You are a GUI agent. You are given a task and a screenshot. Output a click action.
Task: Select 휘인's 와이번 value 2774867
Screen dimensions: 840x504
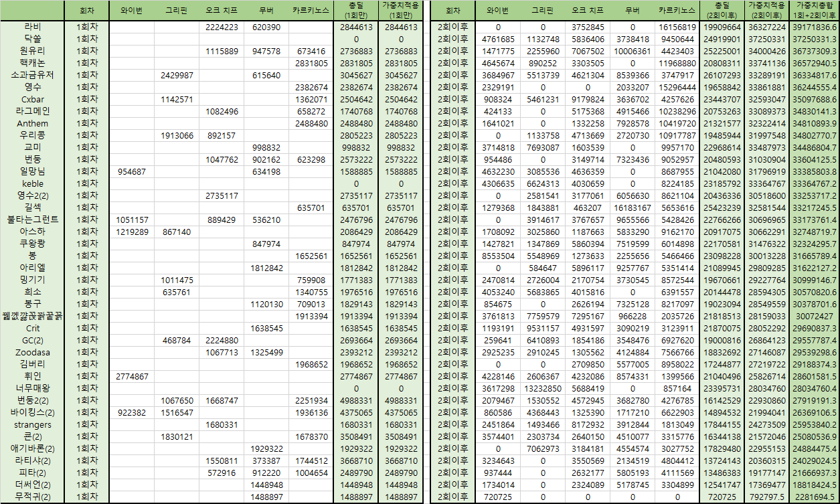(133, 377)
